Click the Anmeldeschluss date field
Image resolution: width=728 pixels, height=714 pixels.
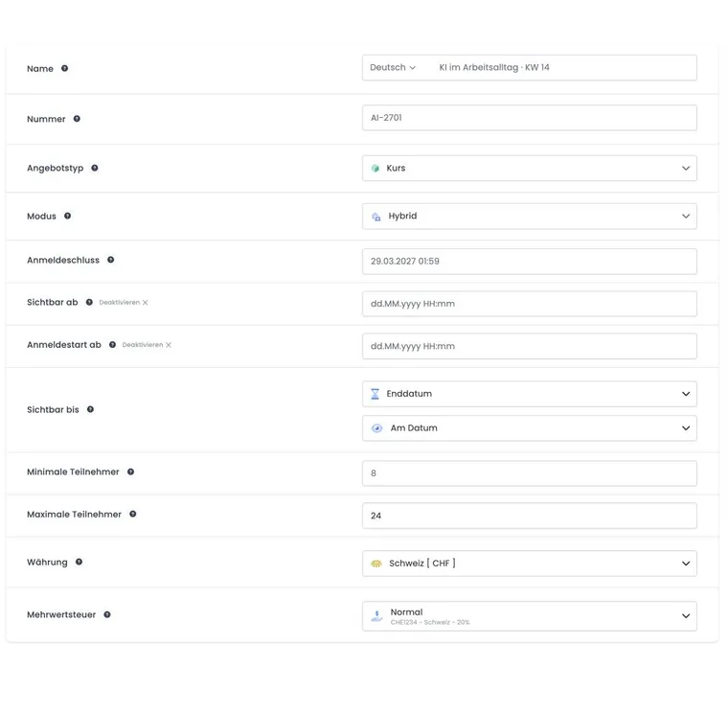[x=530, y=261]
